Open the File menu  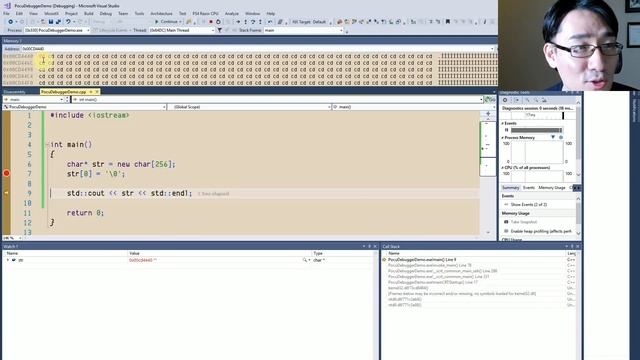click(6, 13)
